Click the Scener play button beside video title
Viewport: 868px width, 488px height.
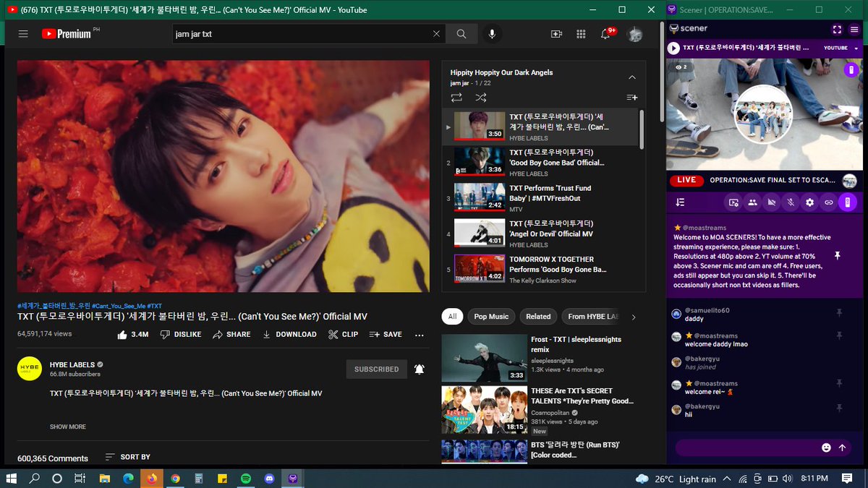(673, 48)
